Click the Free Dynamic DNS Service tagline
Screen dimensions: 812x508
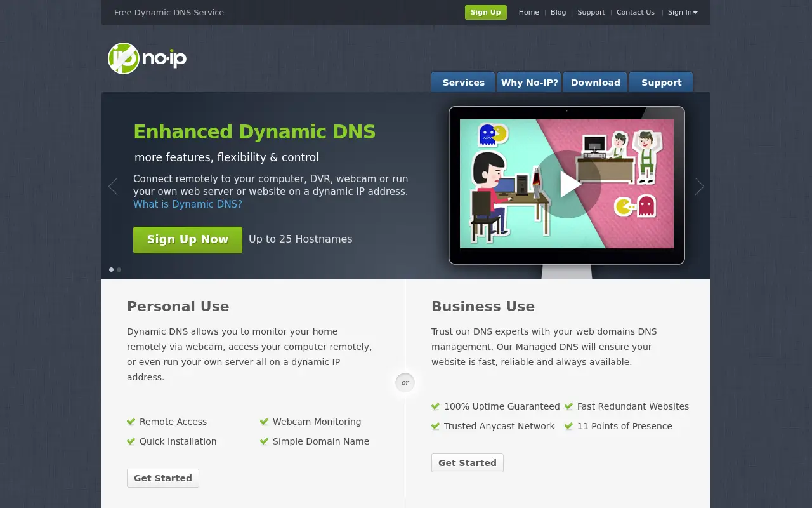click(x=169, y=12)
